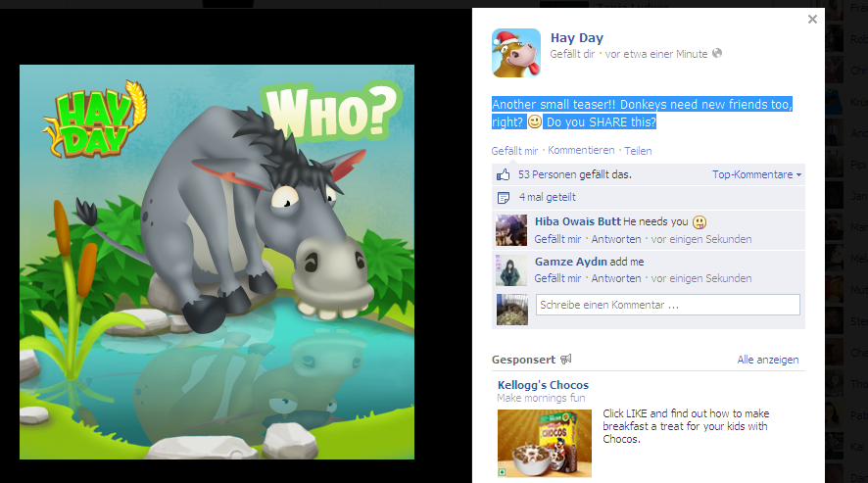Viewport: 868px width, 483px height.
Task: Click the tongue emoji in Hiba's comment
Action: point(699,222)
